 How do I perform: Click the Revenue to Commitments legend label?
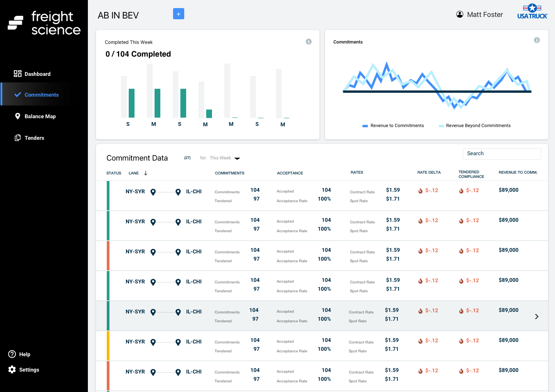click(397, 126)
